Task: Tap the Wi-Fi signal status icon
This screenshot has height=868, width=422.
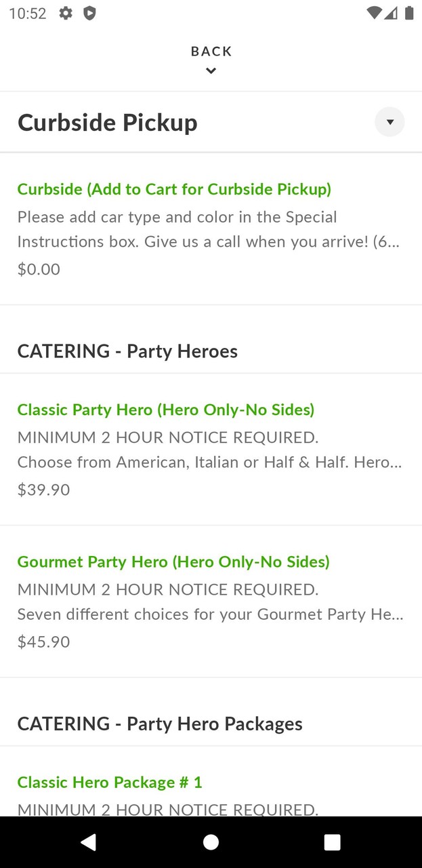Action: coord(373,13)
